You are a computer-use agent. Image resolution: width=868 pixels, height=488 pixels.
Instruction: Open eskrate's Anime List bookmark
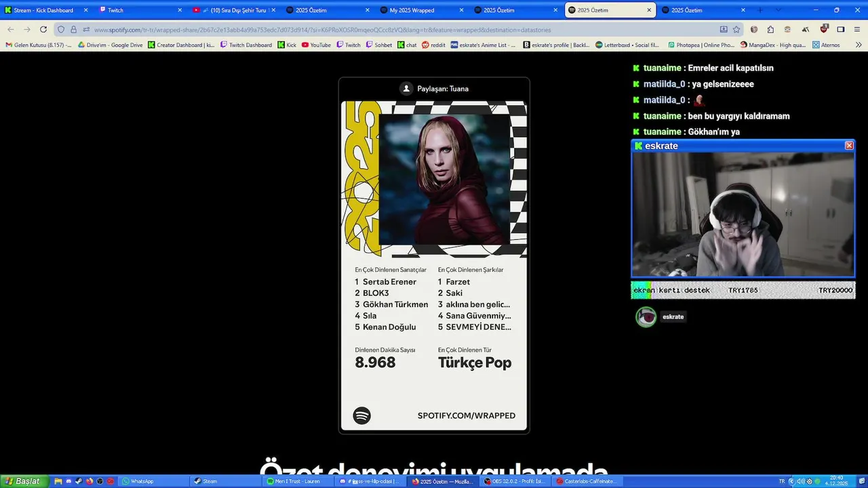tap(483, 45)
